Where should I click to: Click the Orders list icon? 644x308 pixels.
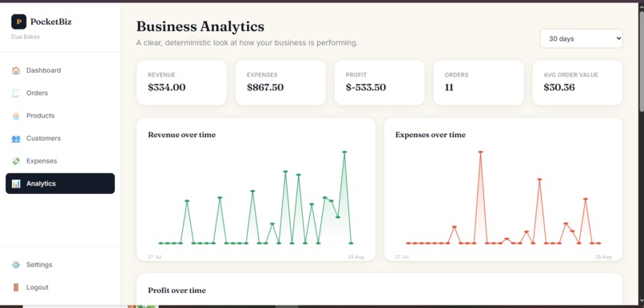point(16,93)
